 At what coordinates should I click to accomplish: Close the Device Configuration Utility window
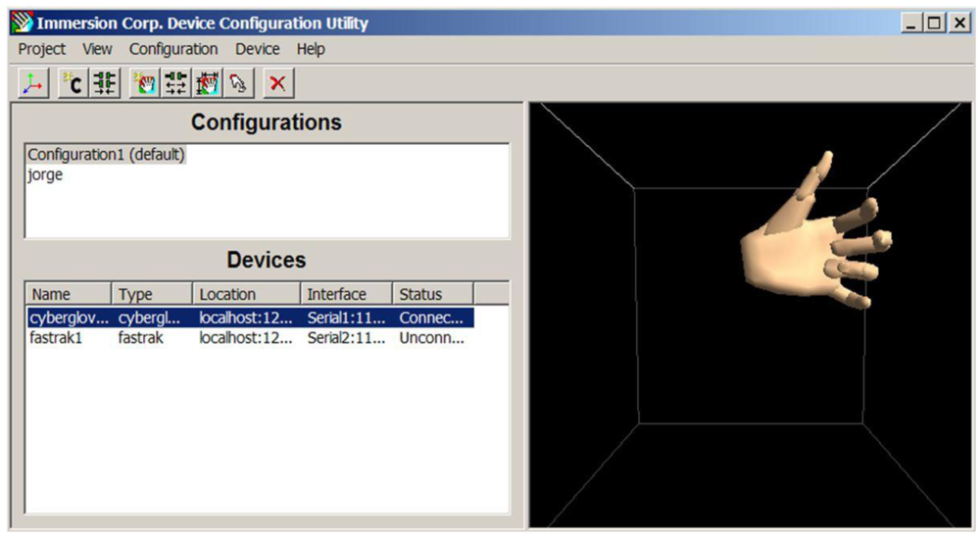click(x=958, y=24)
